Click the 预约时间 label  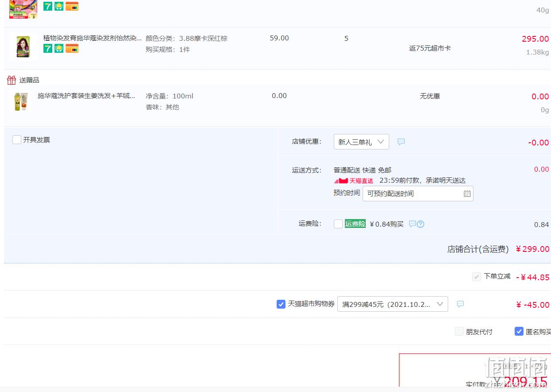pos(347,193)
